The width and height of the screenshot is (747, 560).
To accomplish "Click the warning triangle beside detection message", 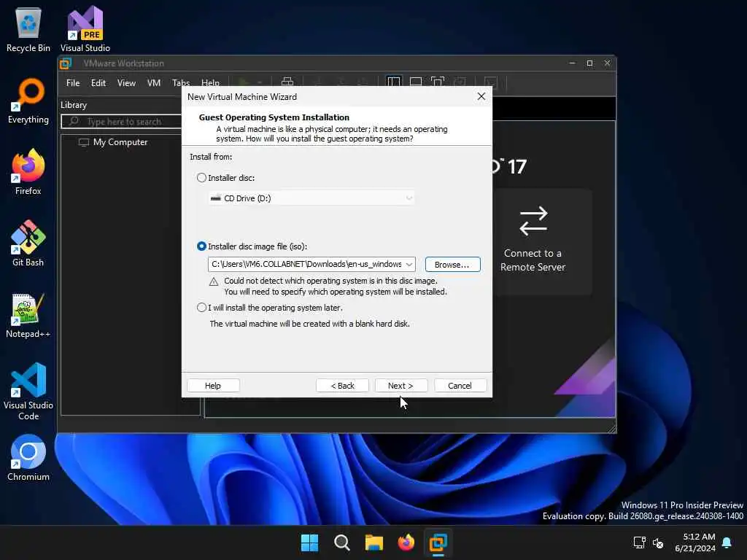I will click(214, 281).
